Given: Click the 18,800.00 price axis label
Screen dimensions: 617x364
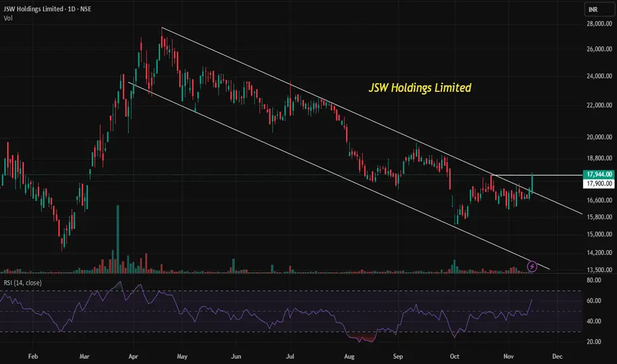Looking at the screenshot, I should tap(599, 158).
